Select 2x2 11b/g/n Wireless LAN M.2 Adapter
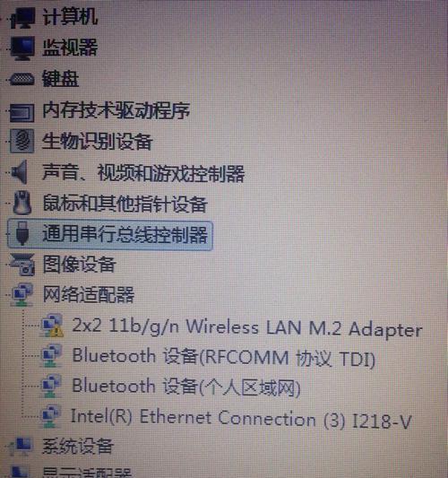The height and width of the screenshot is (478, 448). (247, 326)
